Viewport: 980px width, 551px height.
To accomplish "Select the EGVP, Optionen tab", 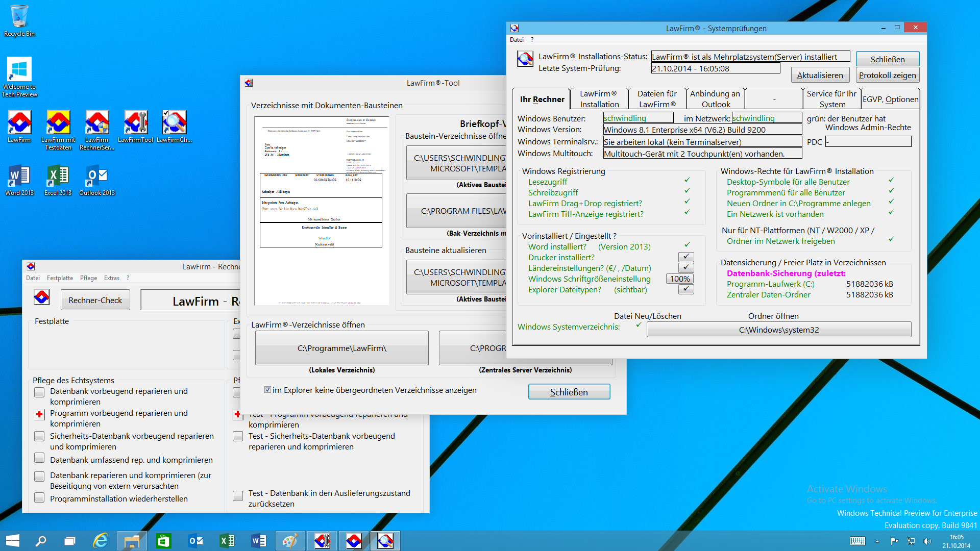I will (890, 99).
